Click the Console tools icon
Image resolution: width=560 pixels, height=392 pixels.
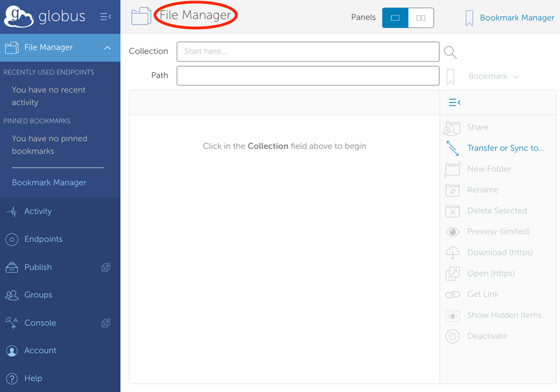pyautogui.click(x=12, y=323)
